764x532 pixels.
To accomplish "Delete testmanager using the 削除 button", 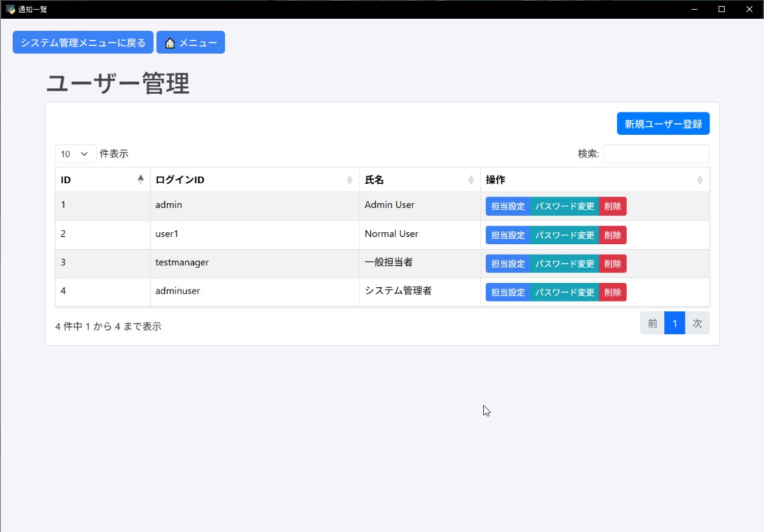I will click(x=613, y=264).
